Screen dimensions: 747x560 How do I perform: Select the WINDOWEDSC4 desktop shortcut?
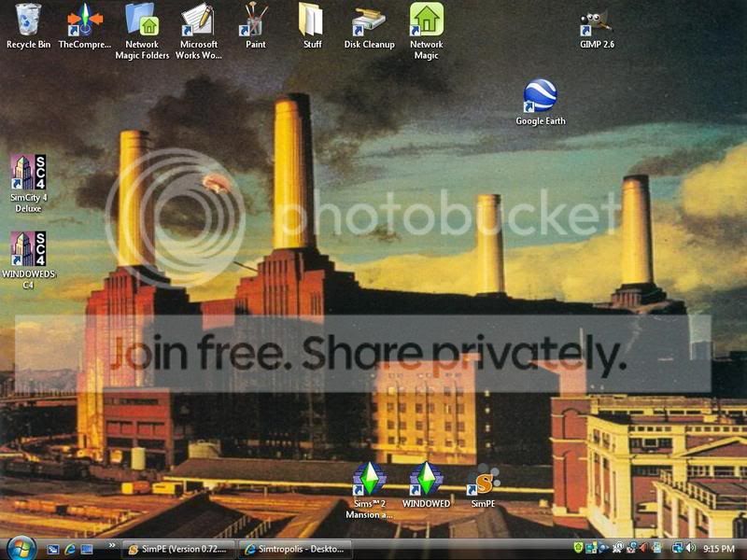(28, 260)
